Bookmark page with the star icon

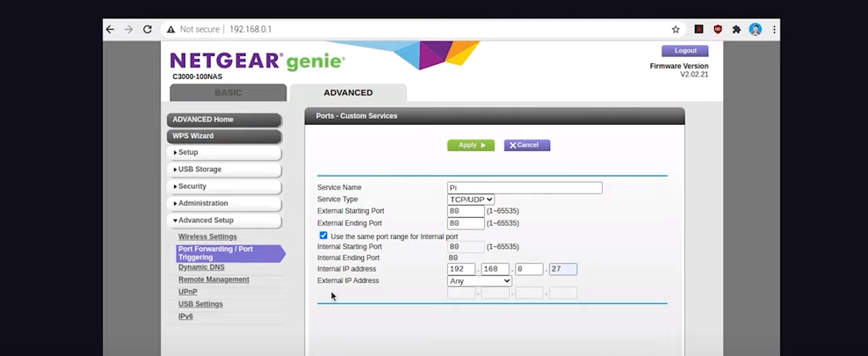pos(676,29)
